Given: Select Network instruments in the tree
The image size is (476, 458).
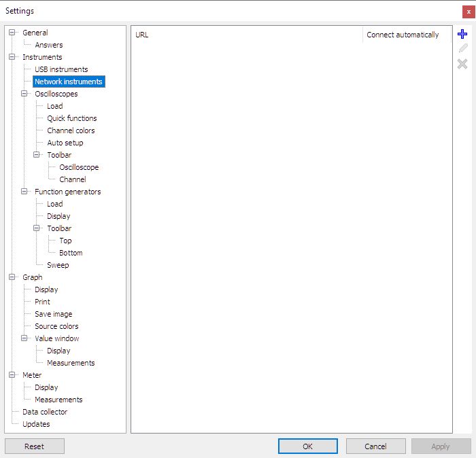Looking at the screenshot, I should click(69, 82).
